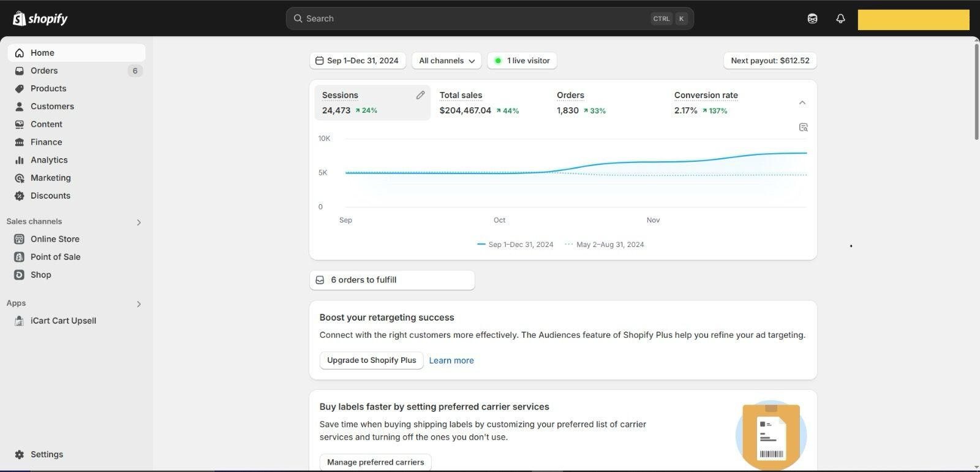
Task: Click the pencil edit icon on Sessions card
Action: (x=420, y=95)
